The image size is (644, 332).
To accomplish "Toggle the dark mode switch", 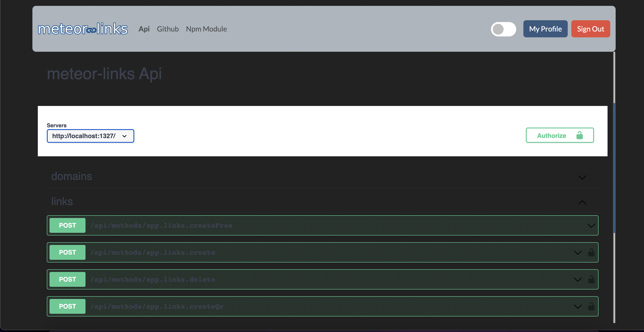I will point(503,29).
